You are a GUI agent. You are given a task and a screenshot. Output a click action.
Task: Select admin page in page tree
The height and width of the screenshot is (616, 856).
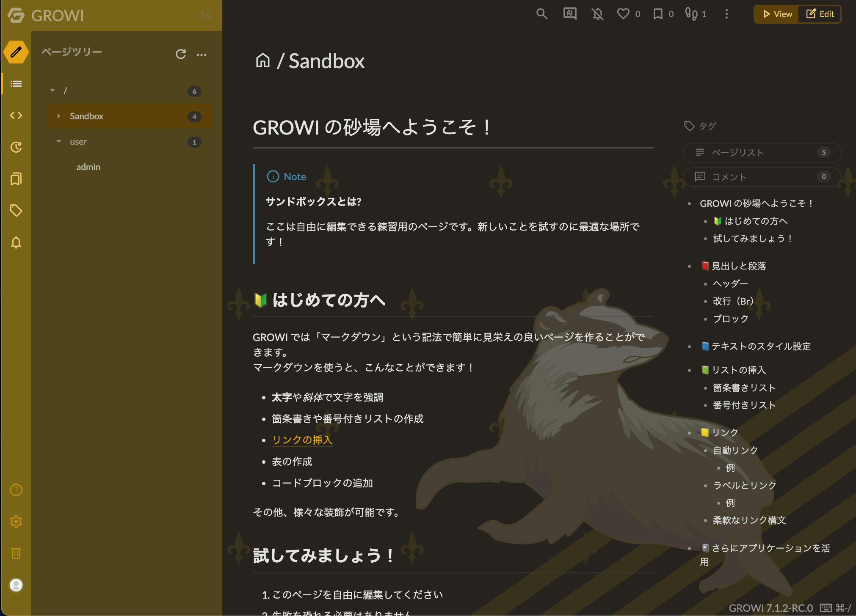tap(88, 167)
